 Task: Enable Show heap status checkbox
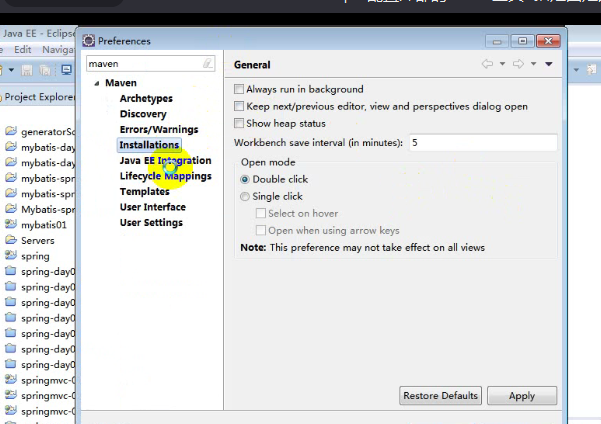tap(239, 123)
